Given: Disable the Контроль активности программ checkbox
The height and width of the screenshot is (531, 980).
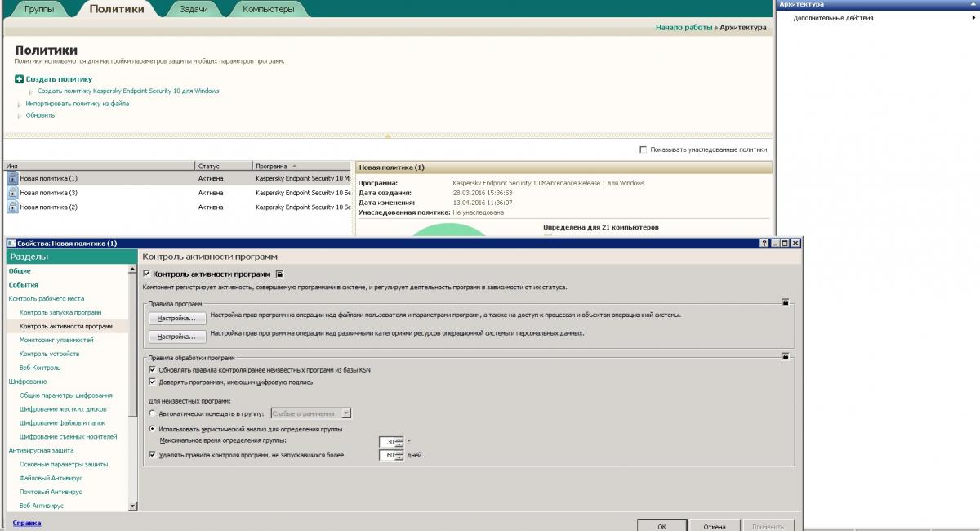Looking at the screenshot, I should coord(147,274).
